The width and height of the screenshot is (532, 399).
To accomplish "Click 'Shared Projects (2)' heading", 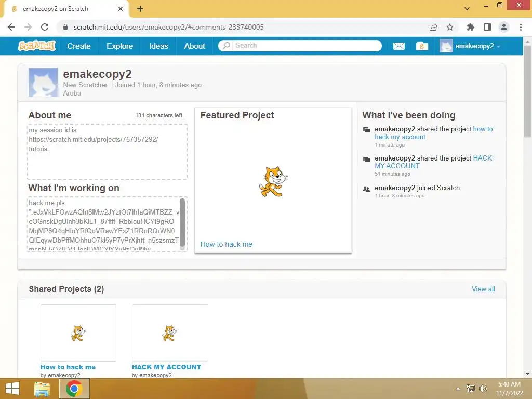I will coord(66,289).
